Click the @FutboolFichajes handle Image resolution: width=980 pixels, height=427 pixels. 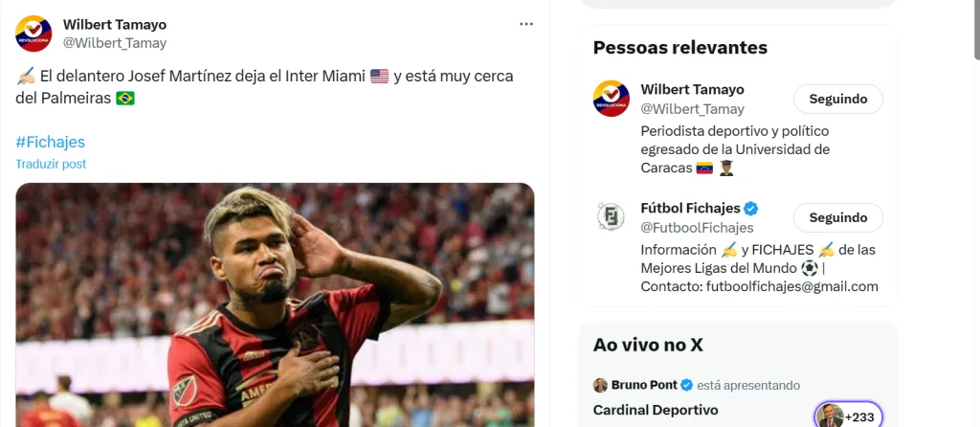(x=697, y=228)
